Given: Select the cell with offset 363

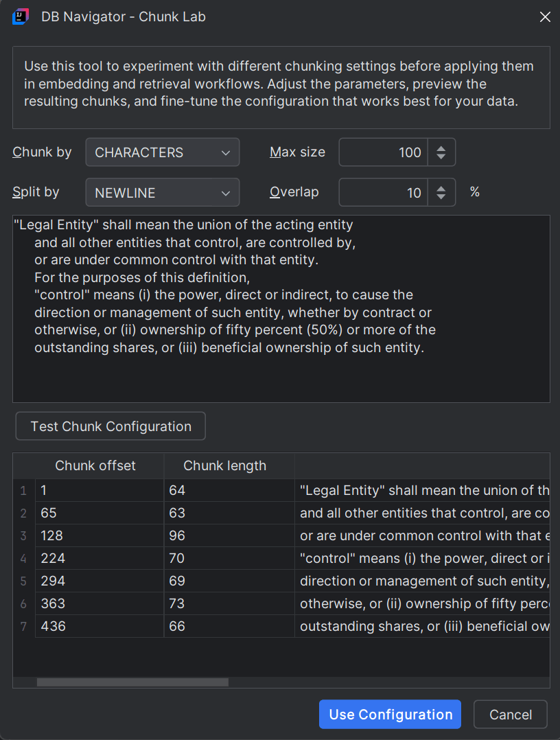Looking at the screenshot, I should [x=99, y=603].
